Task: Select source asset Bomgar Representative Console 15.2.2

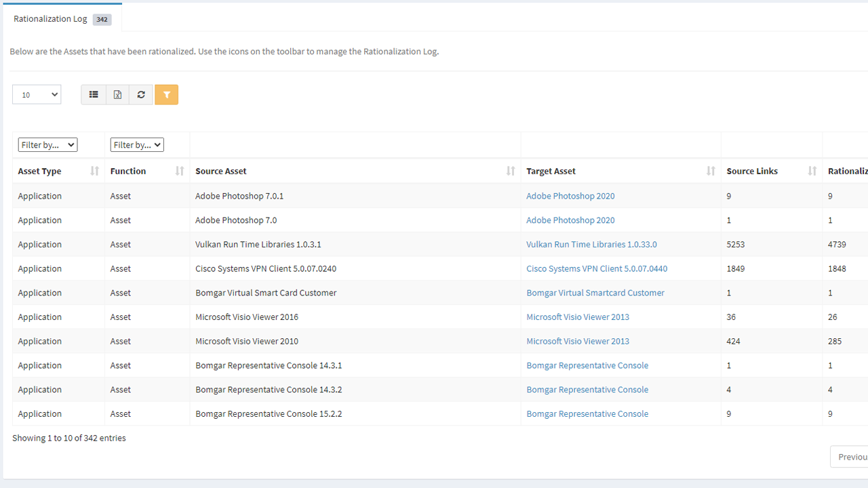Action: tap(269, 414)
